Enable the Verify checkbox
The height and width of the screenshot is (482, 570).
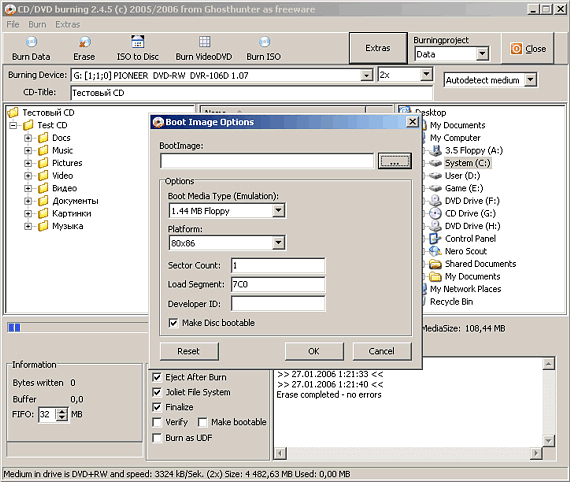pyautogui.click(x=157, y=422)
